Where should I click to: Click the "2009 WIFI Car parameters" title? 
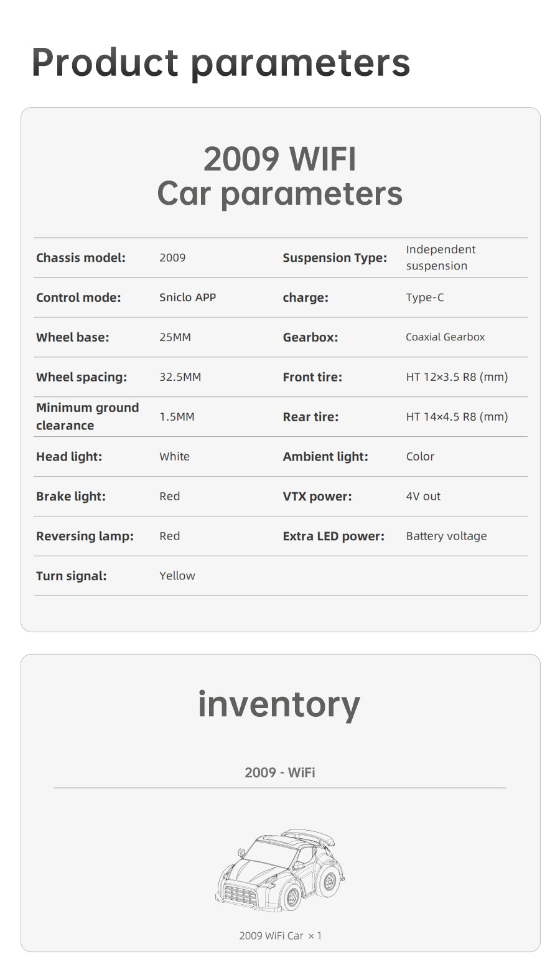[280, 176]
